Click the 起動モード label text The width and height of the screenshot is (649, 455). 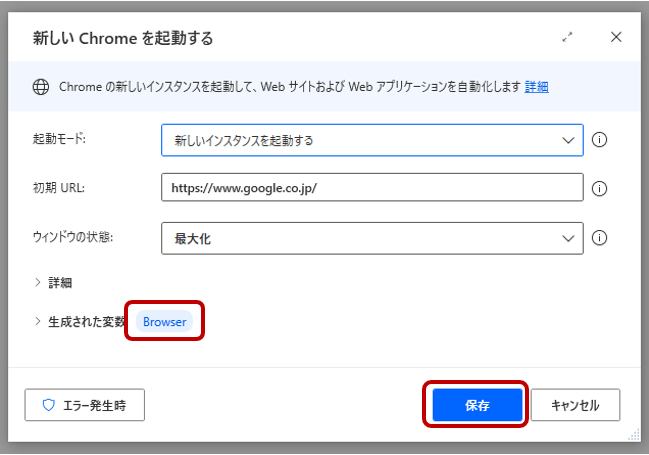click(59, 139)
